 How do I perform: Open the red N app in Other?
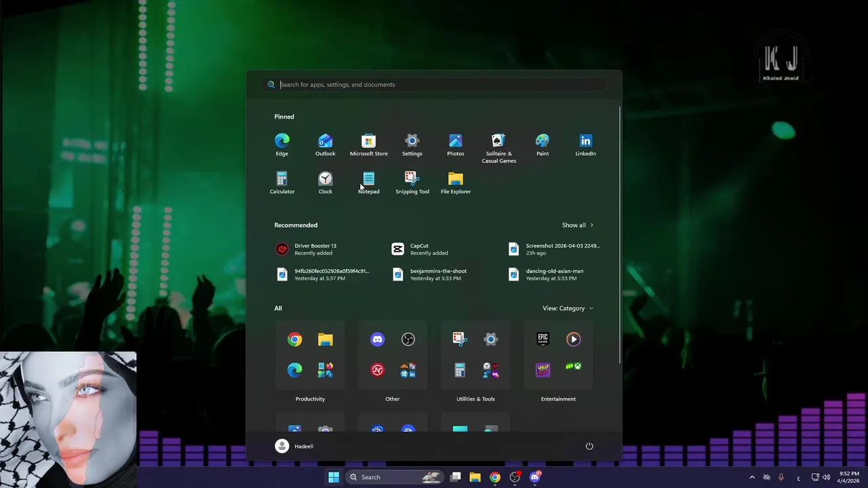tap(378, 370)
